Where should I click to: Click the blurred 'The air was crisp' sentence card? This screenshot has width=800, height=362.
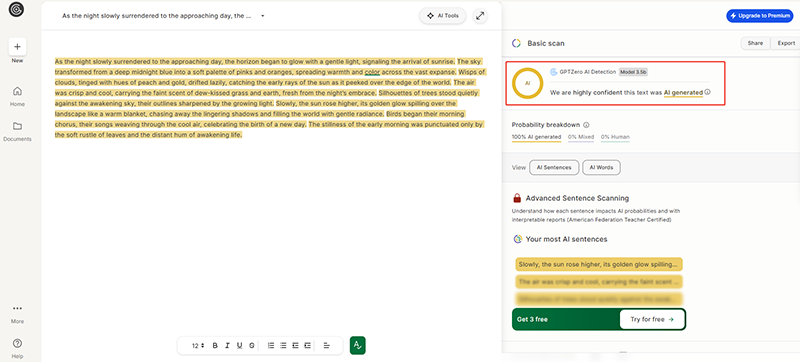(x=598, y=281)
